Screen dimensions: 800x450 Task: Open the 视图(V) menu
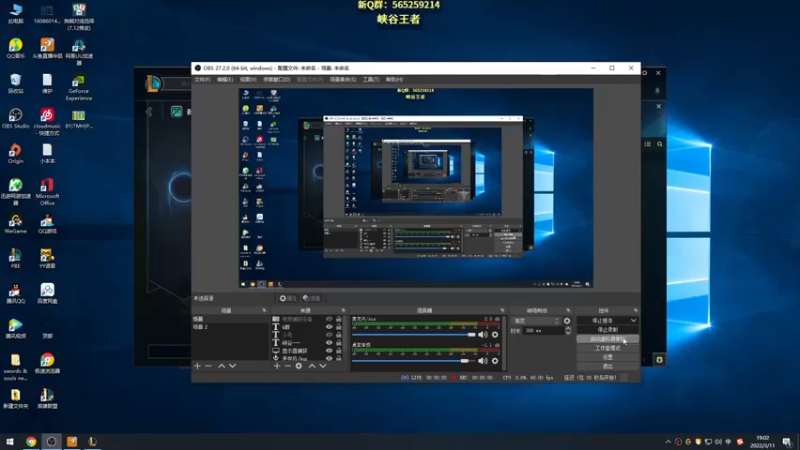[248, 80]
